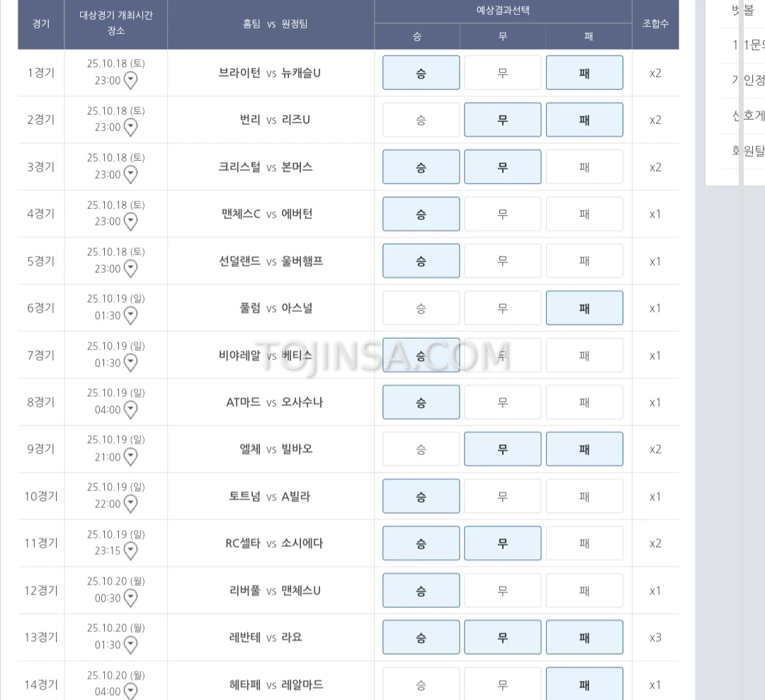Toggle draw (무) for match 9 Elche
Viewport: 765px width, 700px height.
point(502,449)
